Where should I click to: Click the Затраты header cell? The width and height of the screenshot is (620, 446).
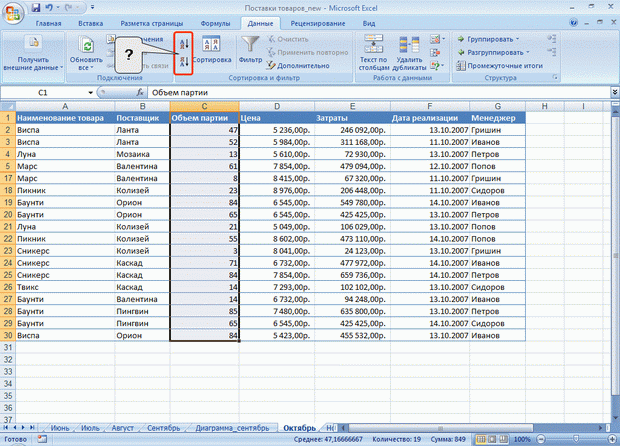tap(352, 118)
